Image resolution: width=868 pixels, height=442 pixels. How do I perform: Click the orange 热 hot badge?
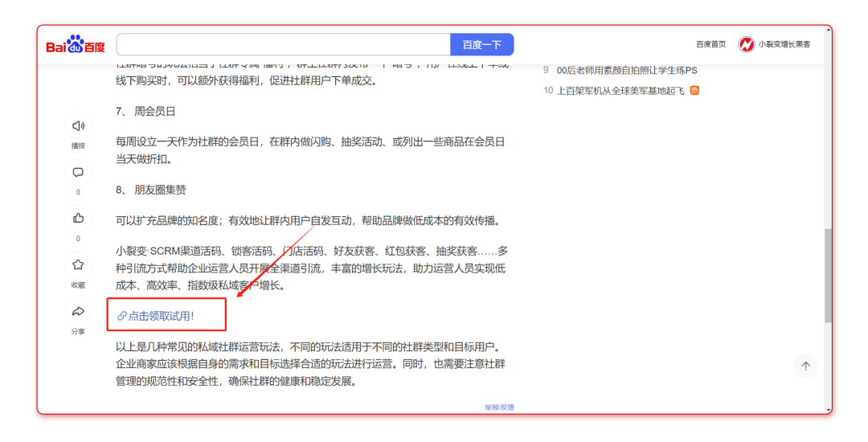(694, 91)
